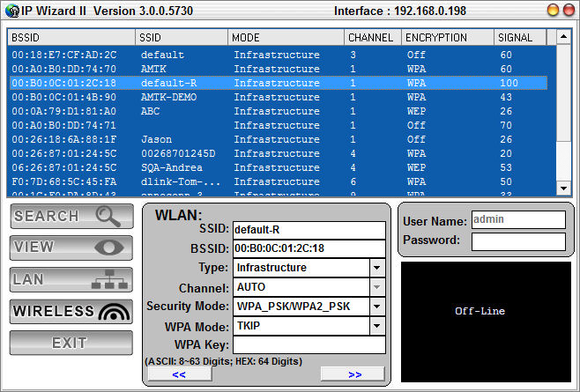Image resolution: width=580 pixels, height=392 pixels.
Task: Click the IP Wizard globe icon
Action: pyautogui.click(x=12, y=11)
